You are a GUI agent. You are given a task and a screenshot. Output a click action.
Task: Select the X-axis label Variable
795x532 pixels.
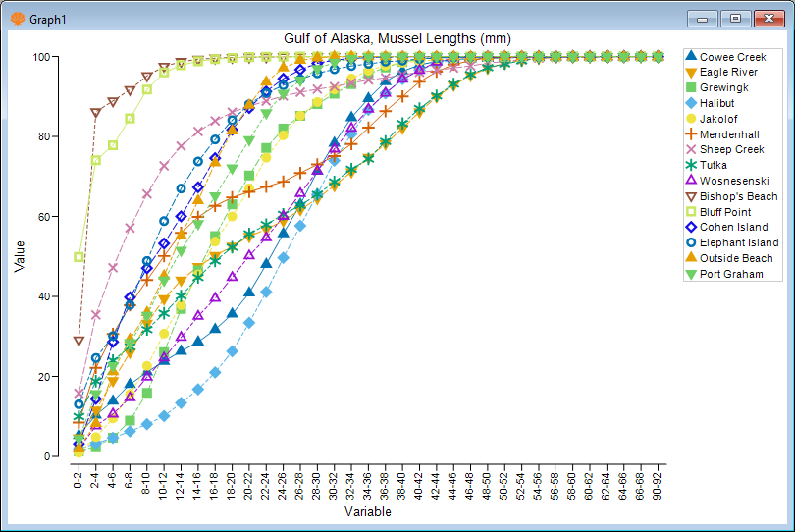pyautogui.click(x=368, y=511)
